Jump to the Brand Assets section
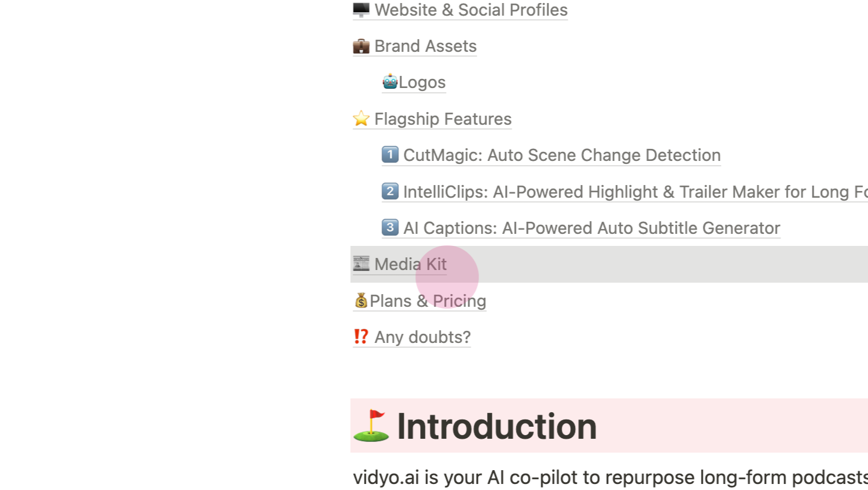The height and width of the screenshot is (490, 868). tap(426, 46)
